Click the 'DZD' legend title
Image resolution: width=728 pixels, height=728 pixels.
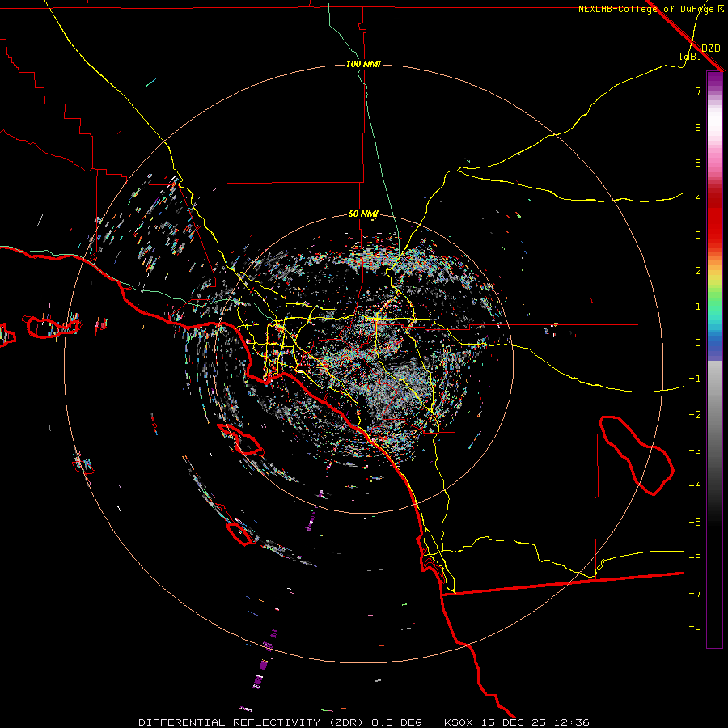pos(710,49)
